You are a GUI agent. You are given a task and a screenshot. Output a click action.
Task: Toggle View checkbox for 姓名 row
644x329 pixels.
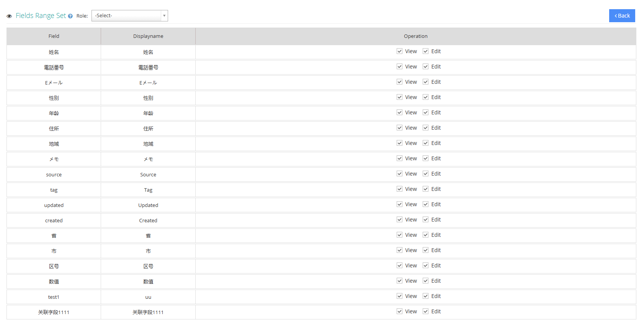(399, 51)
